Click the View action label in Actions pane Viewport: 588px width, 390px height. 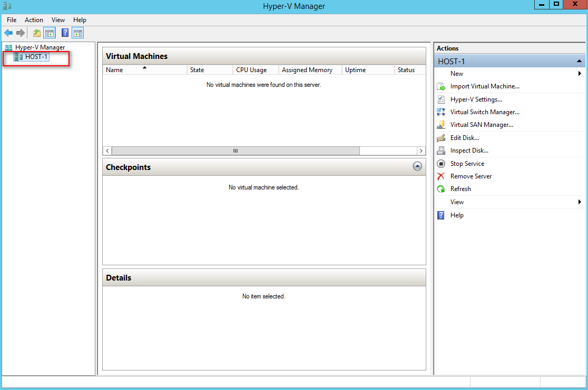pos(457,202)
